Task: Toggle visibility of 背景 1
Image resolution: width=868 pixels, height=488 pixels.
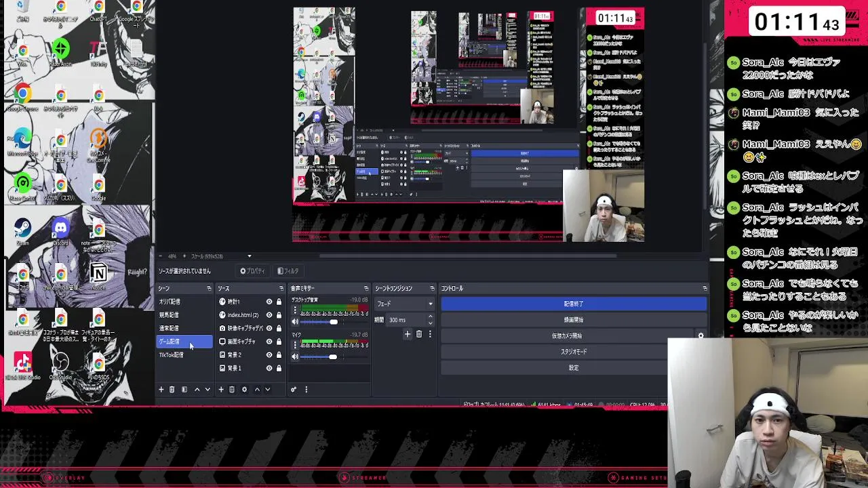Action: [x=269, y=368]
